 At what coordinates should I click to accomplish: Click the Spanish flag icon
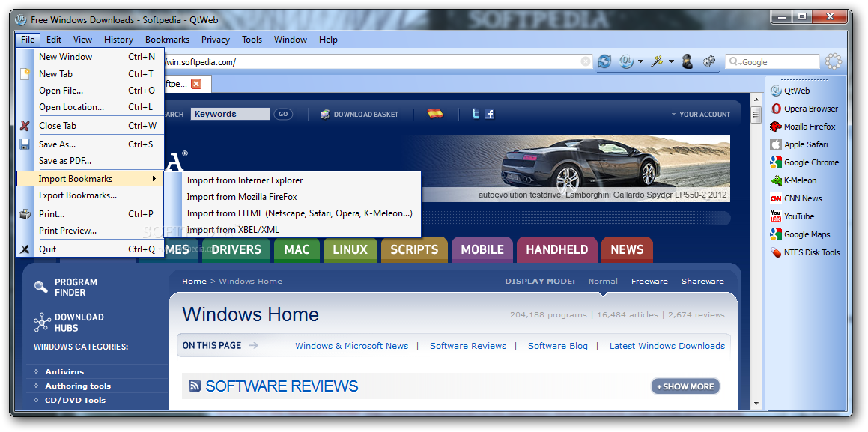coord(436,114)
